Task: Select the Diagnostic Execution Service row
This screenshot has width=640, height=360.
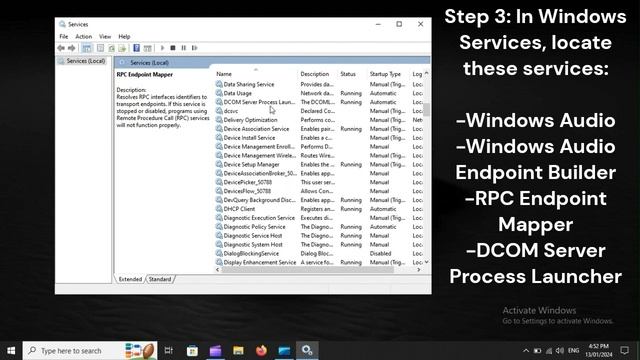Action: pos(319,218)
